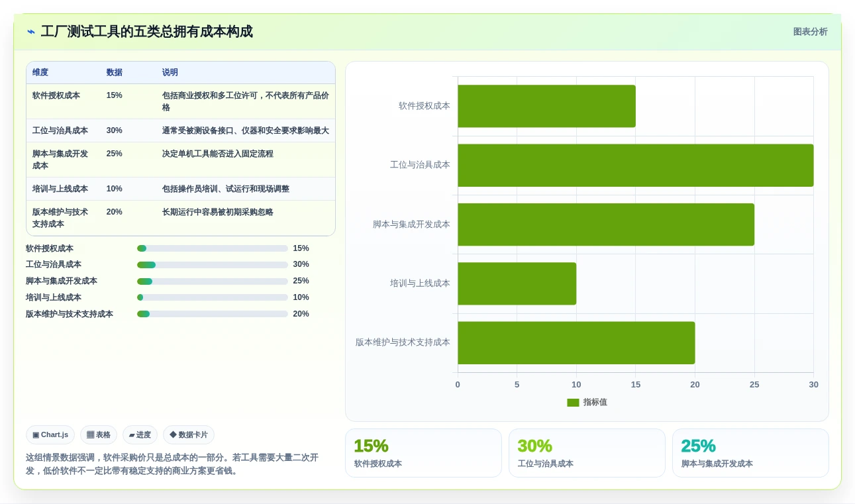Click the 数据 column header
The height and width of the screenshot is (504, 855).
coord(115,73)
